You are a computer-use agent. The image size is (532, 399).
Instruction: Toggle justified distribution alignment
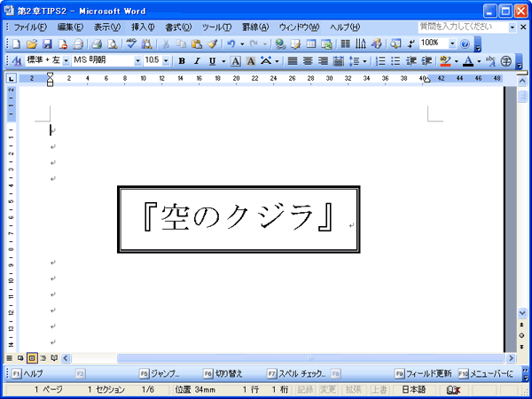pyautogui.click(x=338, y=61)
